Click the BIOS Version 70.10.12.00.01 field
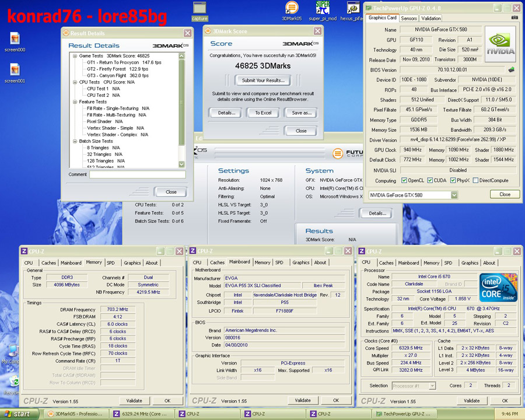525x420 pixels. click(x=452, y=69)
